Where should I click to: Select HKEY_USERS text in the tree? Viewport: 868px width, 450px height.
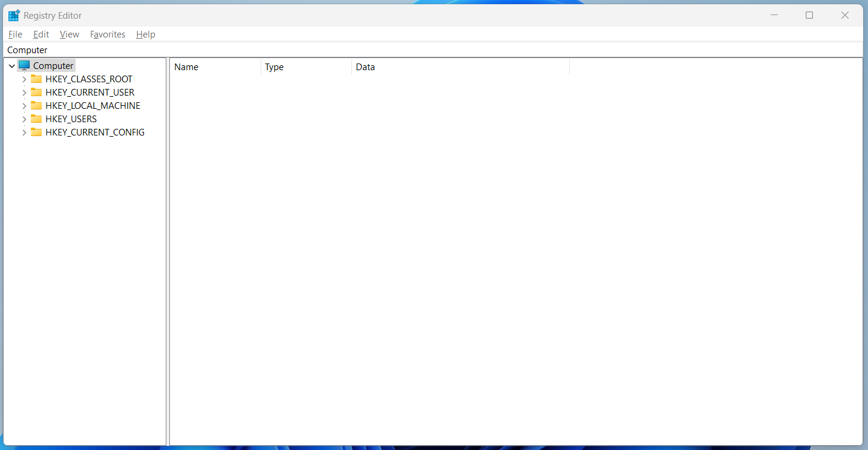(71, 119)
